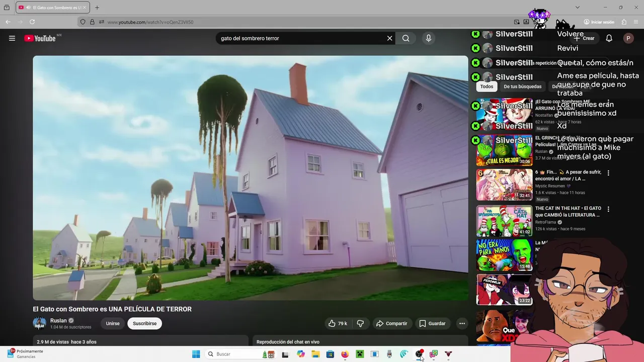Open the browser extensions puzzle icon
644x362 pixels.
tap(624, 22)
